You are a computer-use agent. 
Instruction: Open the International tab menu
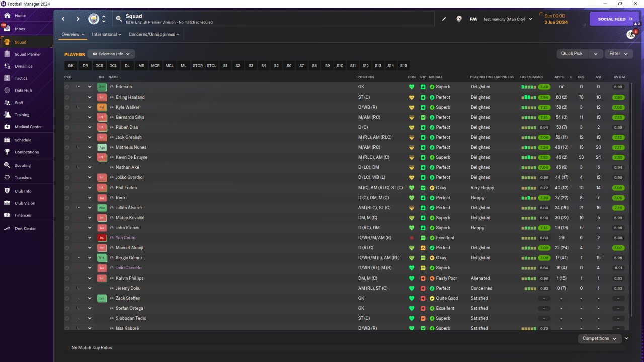click(106, 35)
